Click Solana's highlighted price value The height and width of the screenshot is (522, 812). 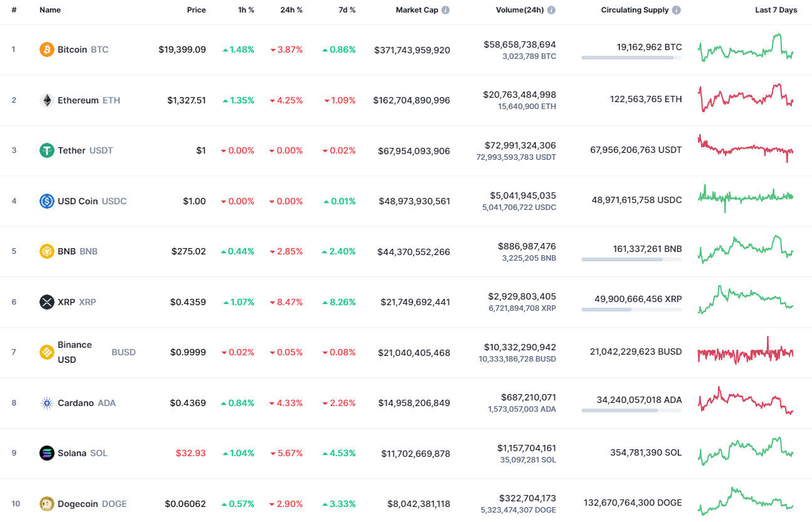tap(190, 452)
